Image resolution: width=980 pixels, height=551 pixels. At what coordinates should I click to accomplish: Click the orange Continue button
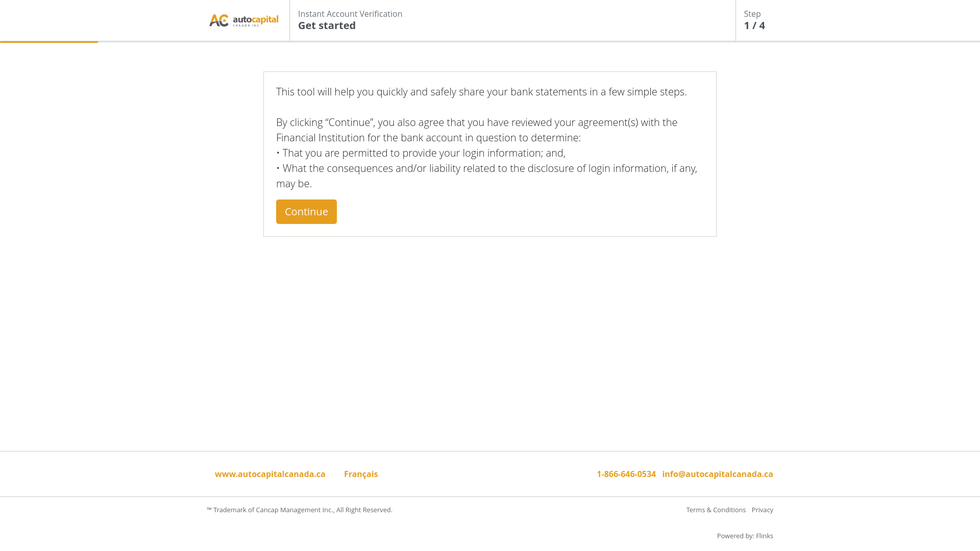(306, 212)
